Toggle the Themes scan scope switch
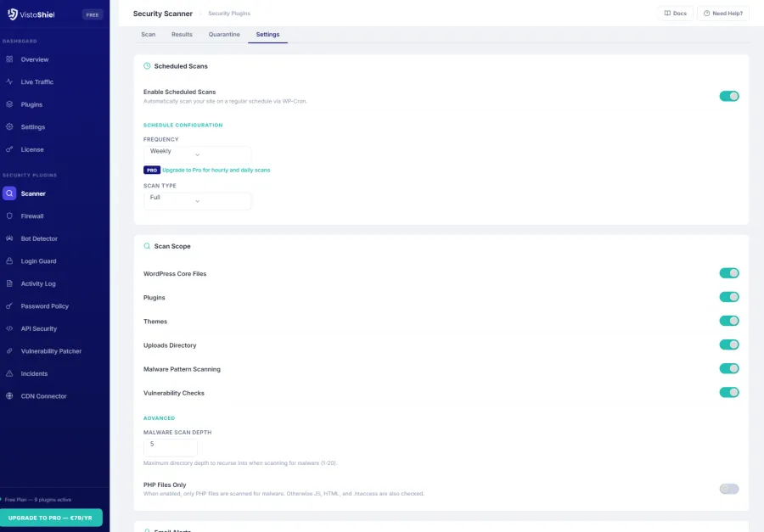 click(x=729, y=321)
